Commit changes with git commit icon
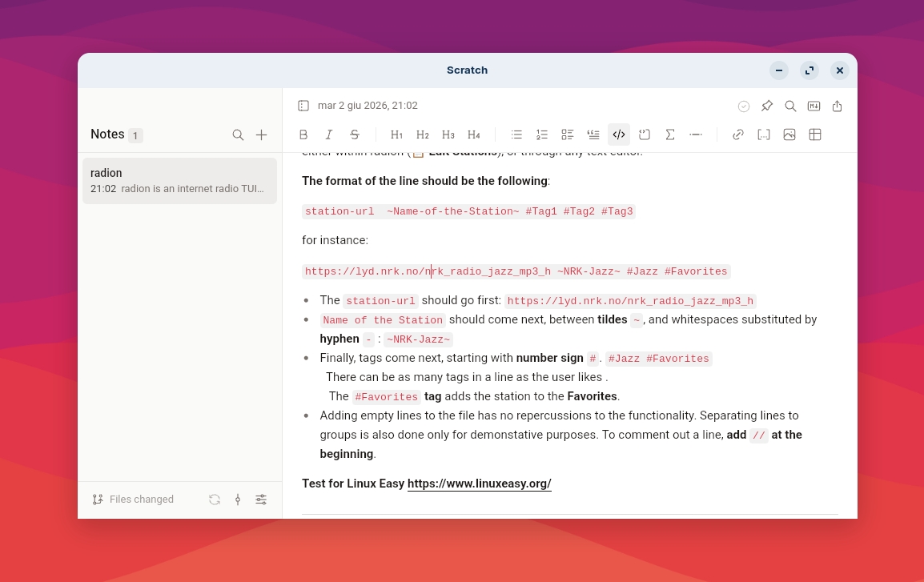 tap(238, 500)
